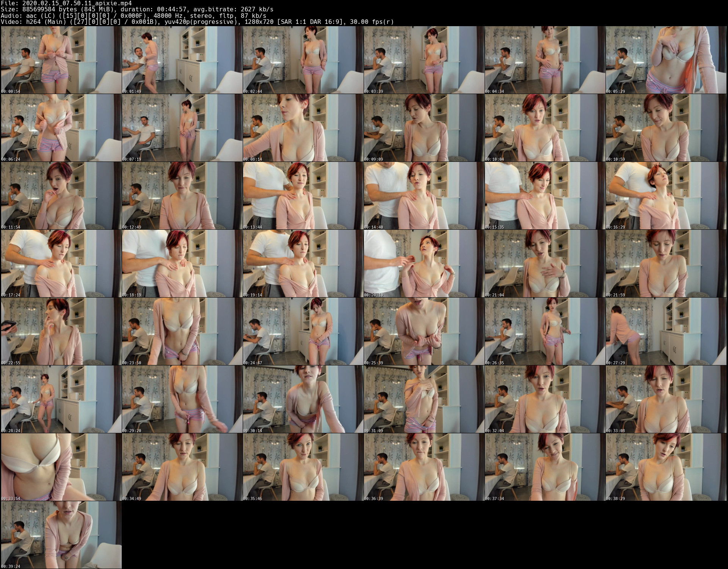Image resolution: width=728 pixels, height=569 pixels.
Task: Open the video frame tagged 00:34:49
Action: (x=182, y=467)
